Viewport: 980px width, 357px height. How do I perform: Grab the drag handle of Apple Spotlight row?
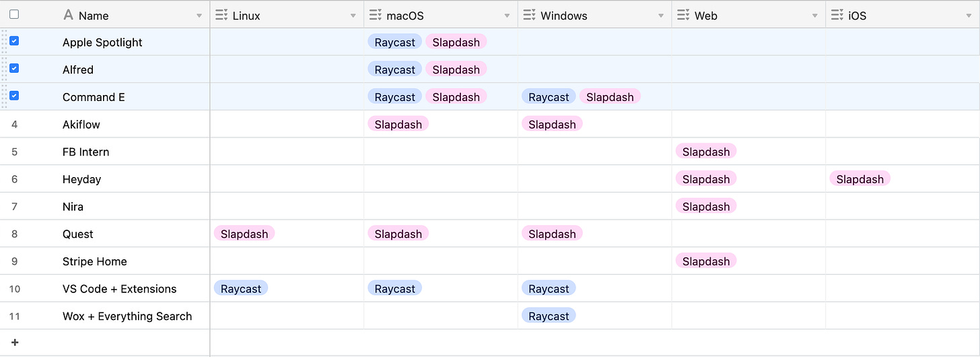pyautogui.click(x=5, y=42)
